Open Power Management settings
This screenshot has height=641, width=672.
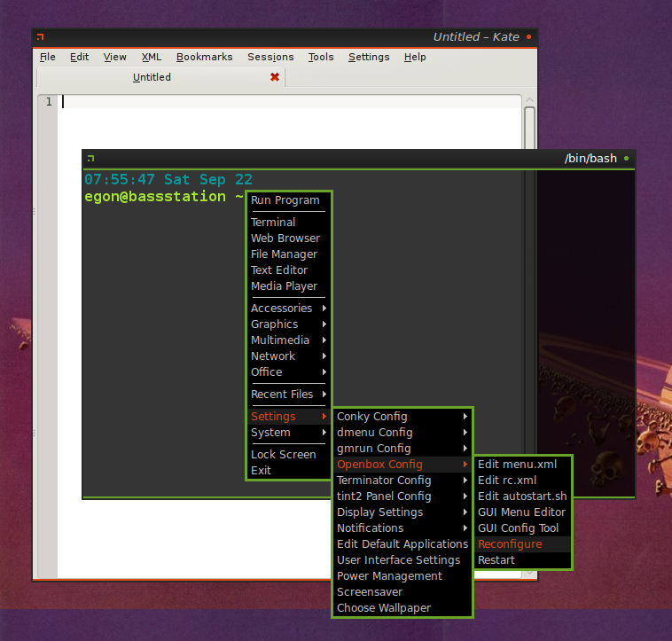(x=402, y=576)
